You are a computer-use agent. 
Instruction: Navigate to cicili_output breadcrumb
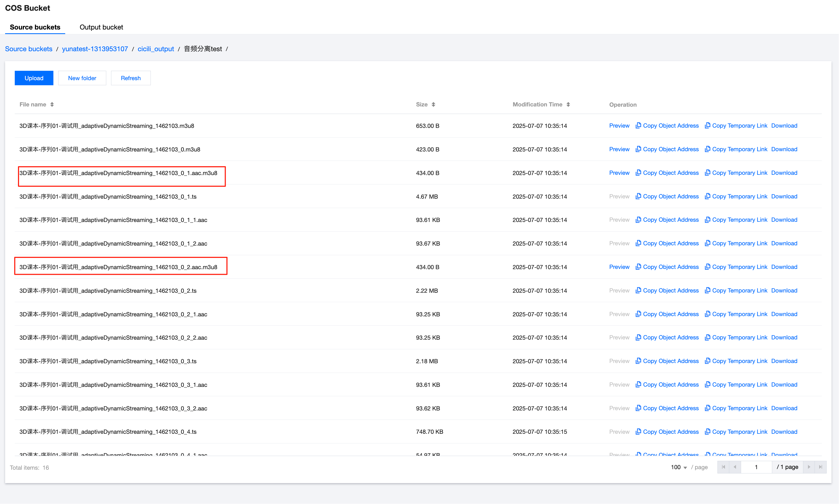tap(156, 49)
